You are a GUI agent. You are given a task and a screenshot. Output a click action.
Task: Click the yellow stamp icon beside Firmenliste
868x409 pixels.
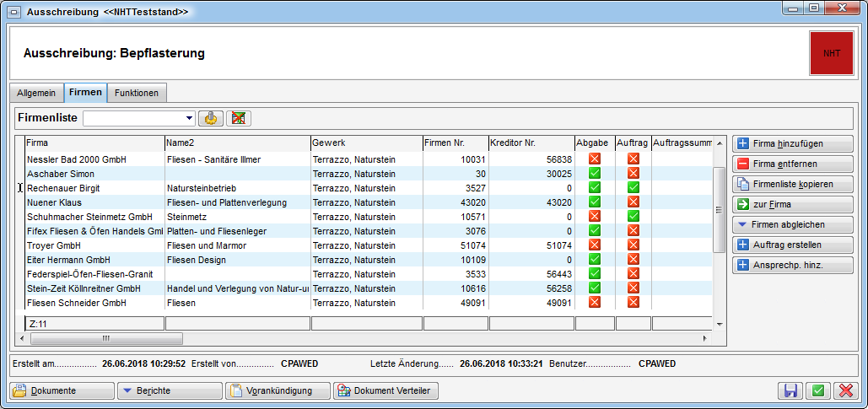click(x=210, y=118)
